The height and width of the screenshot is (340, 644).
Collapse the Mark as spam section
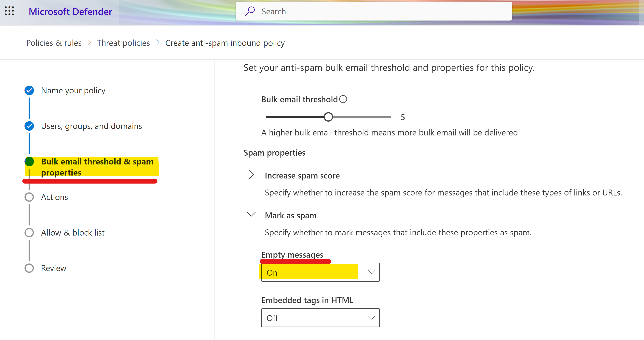[251, 214]
